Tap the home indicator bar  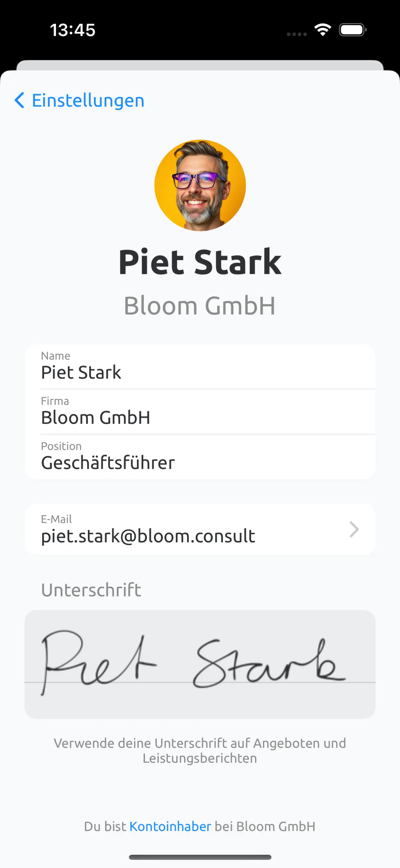(x=200, y=857)
